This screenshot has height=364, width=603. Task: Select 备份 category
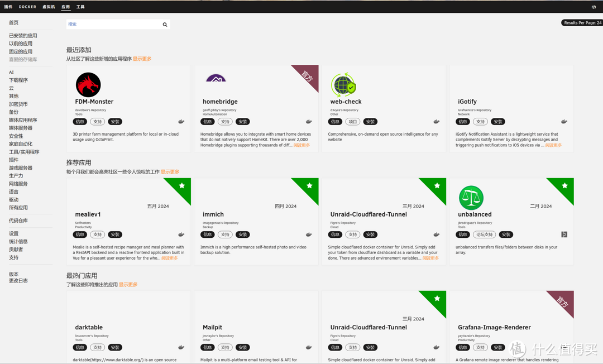[x=13, y=112]
